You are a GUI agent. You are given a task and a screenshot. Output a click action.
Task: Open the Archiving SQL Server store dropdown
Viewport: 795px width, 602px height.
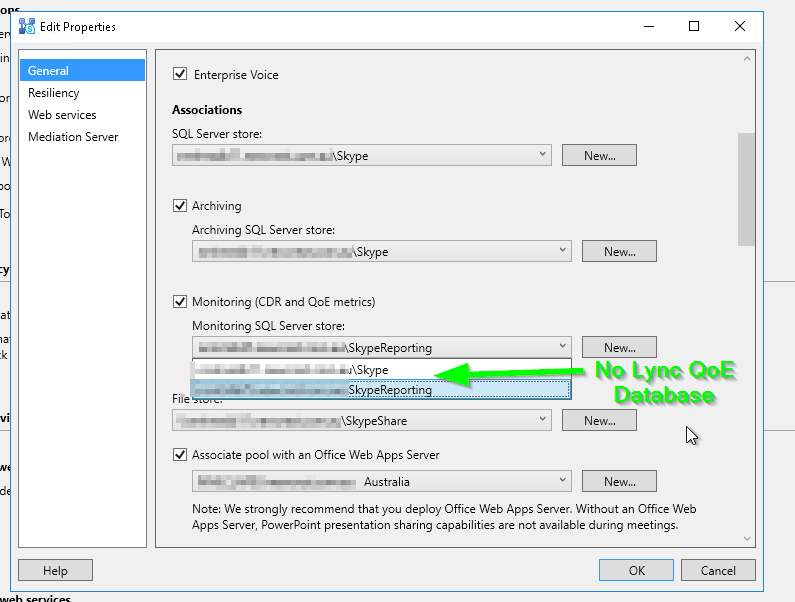tap(382, 251)
